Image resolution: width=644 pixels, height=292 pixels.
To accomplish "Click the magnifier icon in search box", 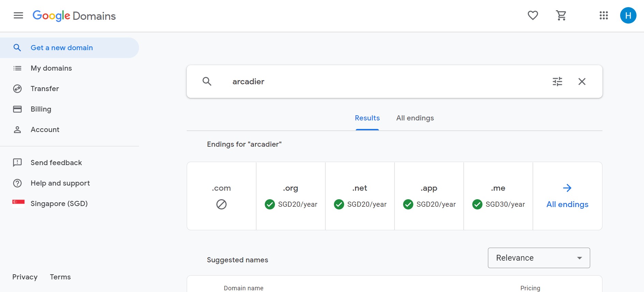I will click(207, 82).
